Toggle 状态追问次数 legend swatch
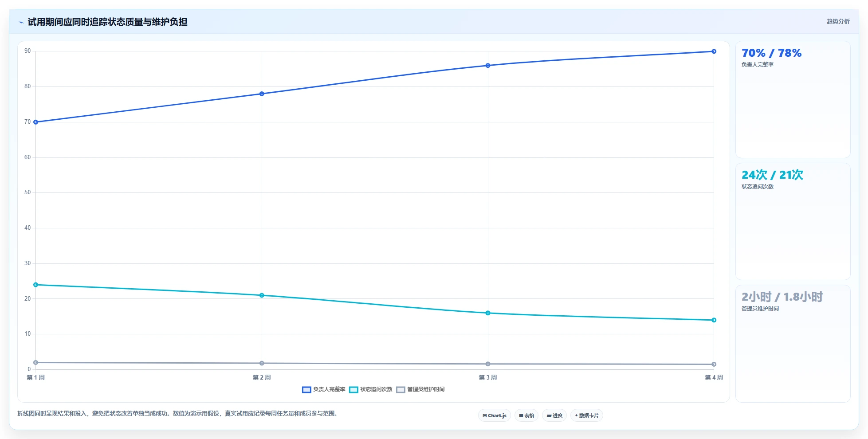 (353, 389)
